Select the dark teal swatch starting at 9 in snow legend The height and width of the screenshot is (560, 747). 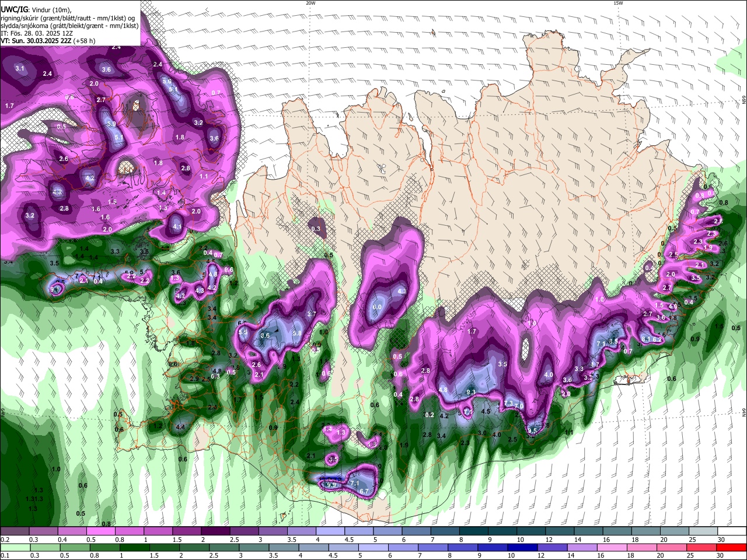(501, 531)
